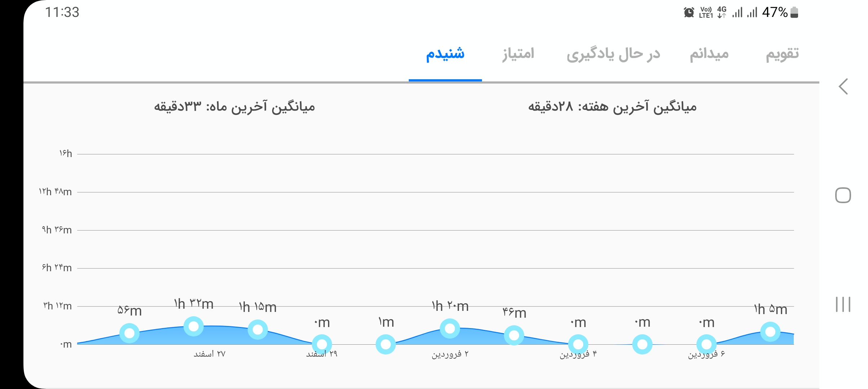868x389 pixels.
Task: Tap the Android back arrow icon
Action: [x=843, y=86]
